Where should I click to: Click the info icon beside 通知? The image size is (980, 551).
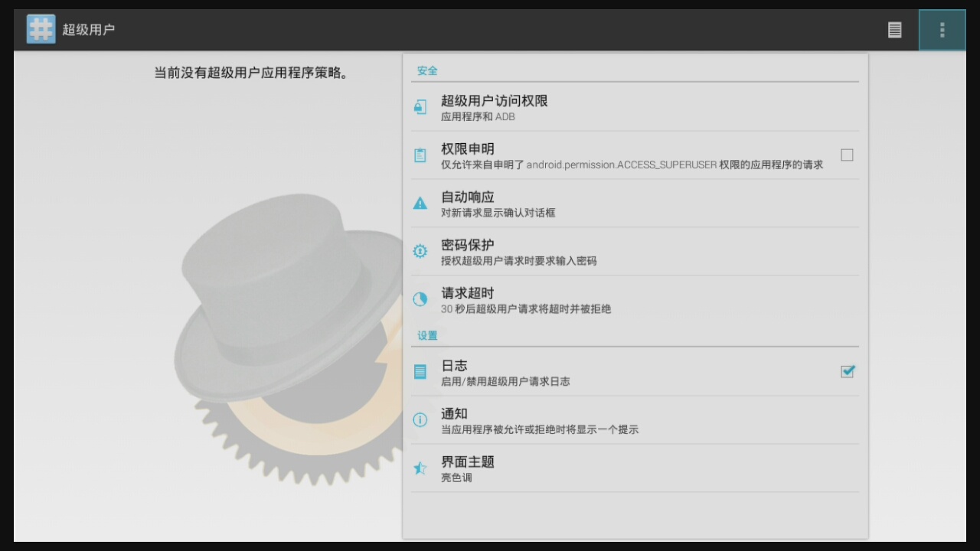pyautogui.click(x=420, y=420)
